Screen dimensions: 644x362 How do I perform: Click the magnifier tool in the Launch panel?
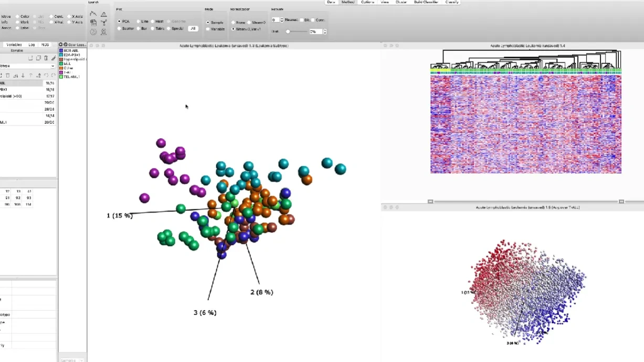(104, 31)
